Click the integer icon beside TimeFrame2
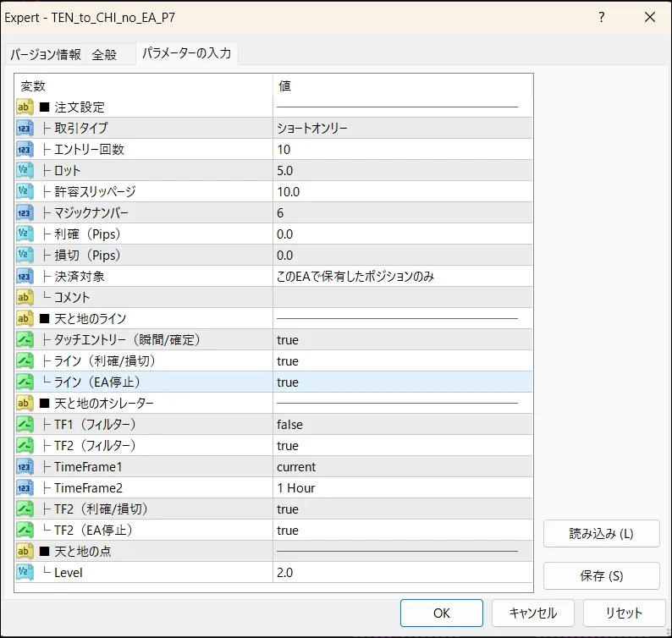672x638 pixels. coord(25,487)
